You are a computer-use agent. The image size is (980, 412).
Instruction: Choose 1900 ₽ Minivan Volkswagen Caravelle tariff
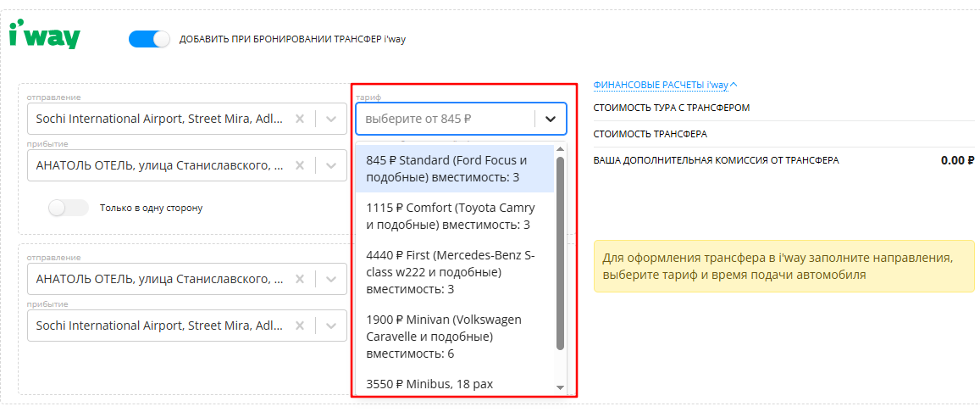click(x=455, y=337)
